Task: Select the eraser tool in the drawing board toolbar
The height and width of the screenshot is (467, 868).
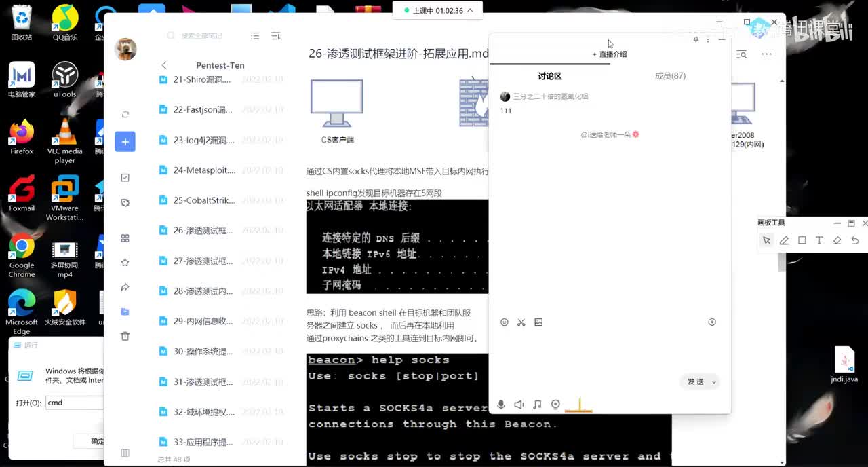Action: click(837, 240)
